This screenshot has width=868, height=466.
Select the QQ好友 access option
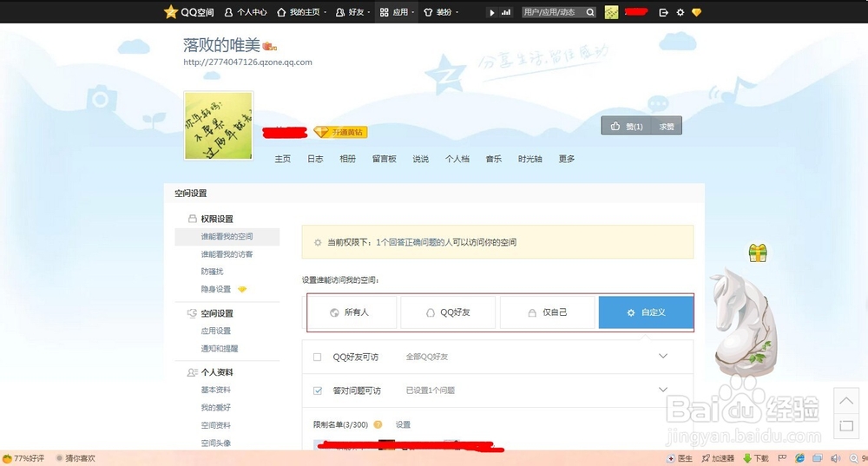449,312
